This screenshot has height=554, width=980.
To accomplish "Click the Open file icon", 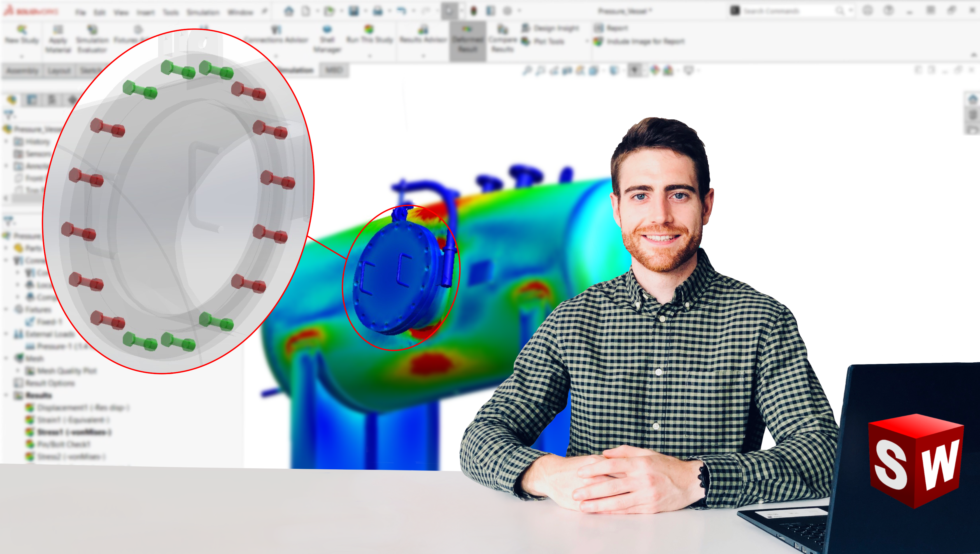I will [x=329, y=11].
